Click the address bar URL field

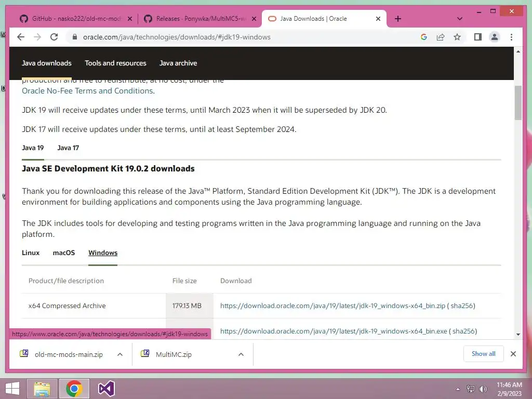(177, 37)
